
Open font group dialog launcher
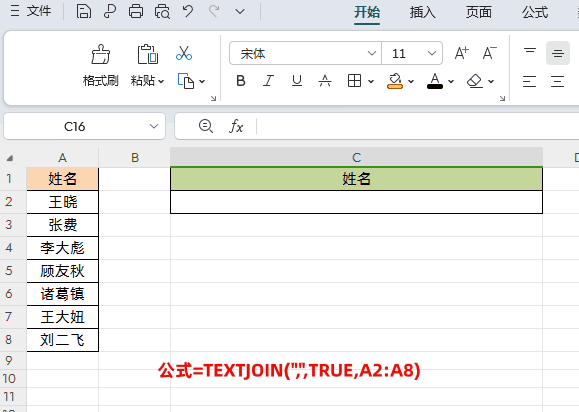tap(502, 98)
